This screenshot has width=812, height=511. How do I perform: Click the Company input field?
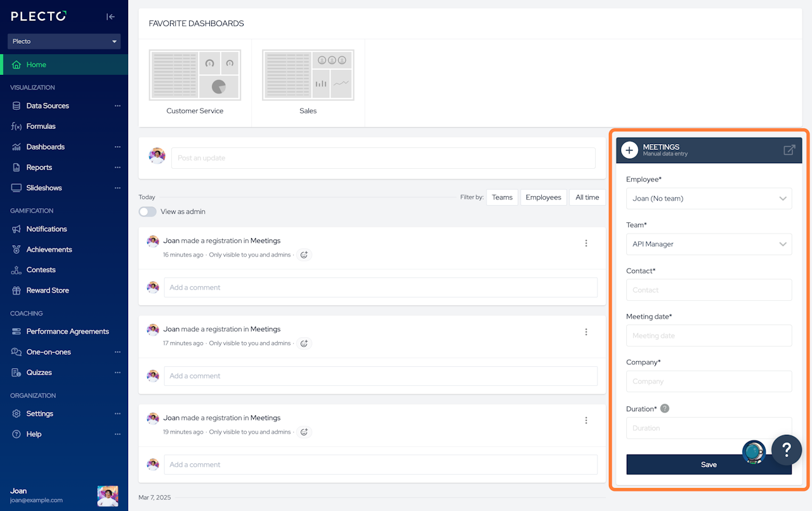(709, 382)
